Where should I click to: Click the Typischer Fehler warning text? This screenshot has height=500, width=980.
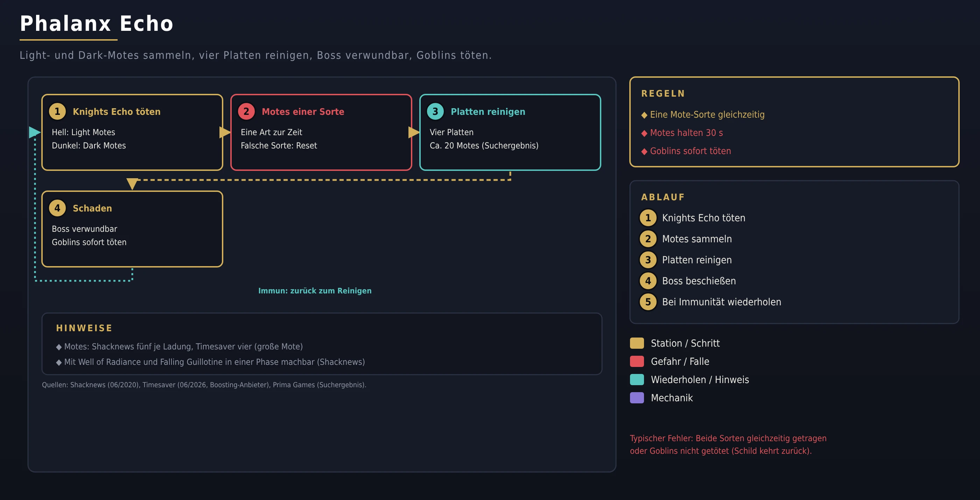pyautogui.click(x=728, y=444)
